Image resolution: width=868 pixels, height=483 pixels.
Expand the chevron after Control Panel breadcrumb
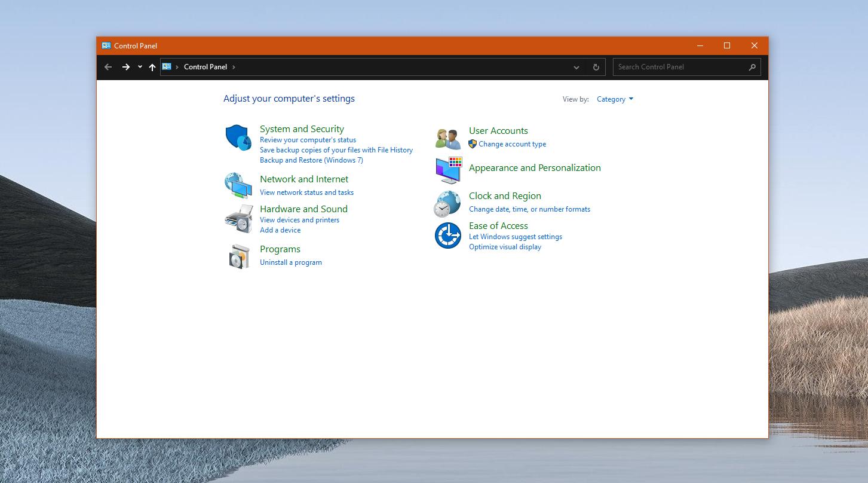click(234, 67)
